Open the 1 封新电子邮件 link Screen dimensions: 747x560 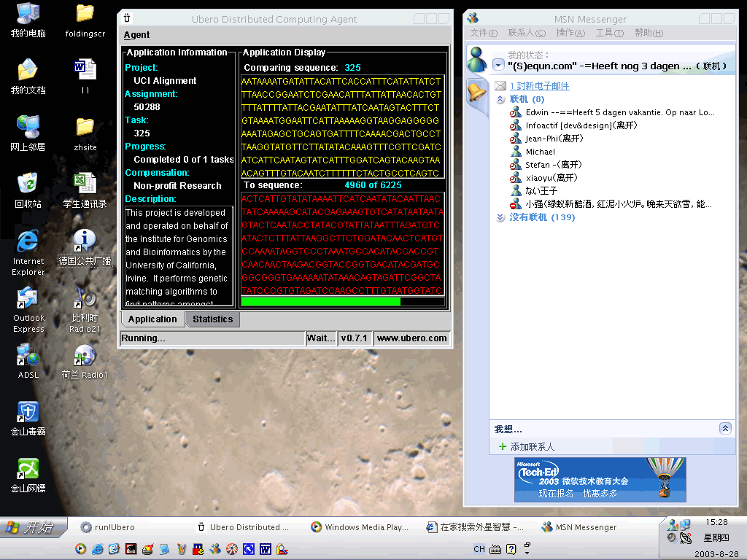tap(539, 86)
